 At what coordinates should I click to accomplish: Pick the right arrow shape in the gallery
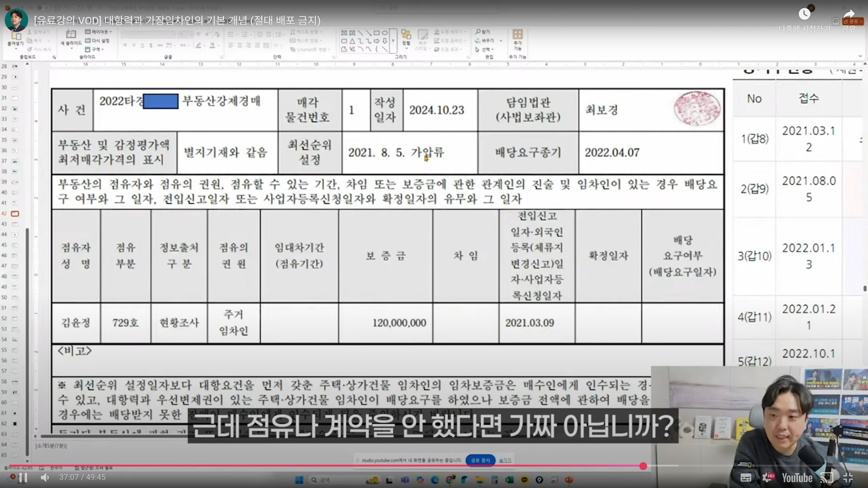point(377,41)
